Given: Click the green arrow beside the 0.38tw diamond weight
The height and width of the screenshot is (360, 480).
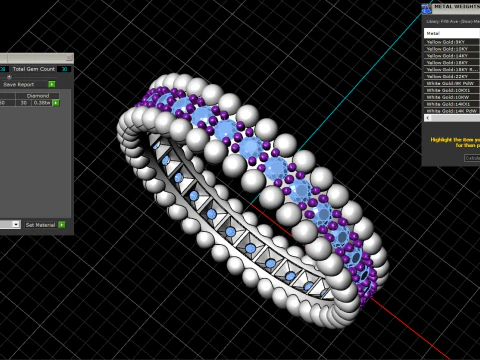Looking at the screenshot, I should 56,103.
